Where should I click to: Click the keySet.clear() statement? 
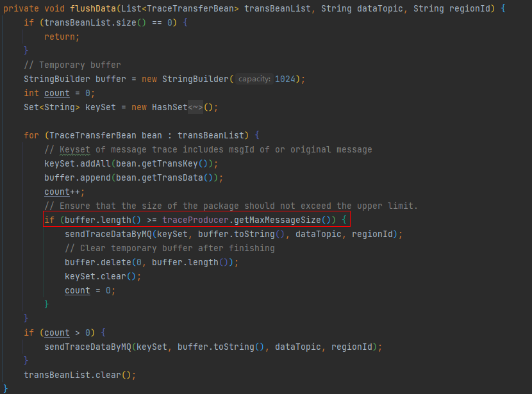coord(103,276)
